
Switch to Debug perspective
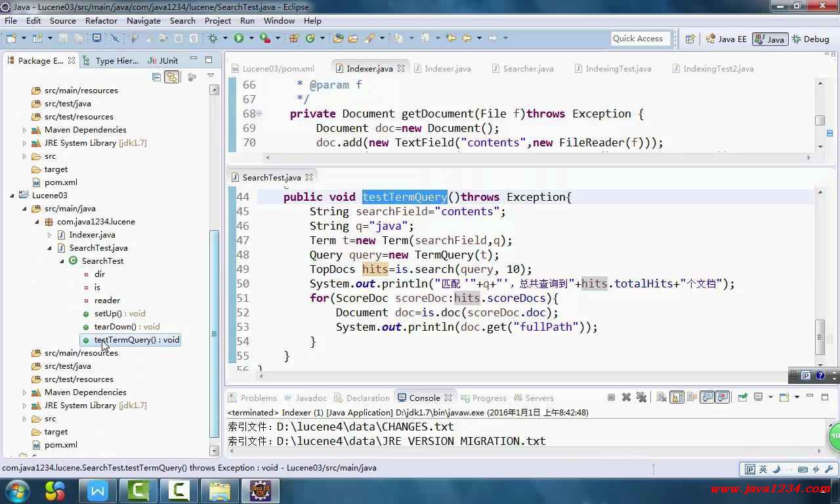tap(810, 39)
